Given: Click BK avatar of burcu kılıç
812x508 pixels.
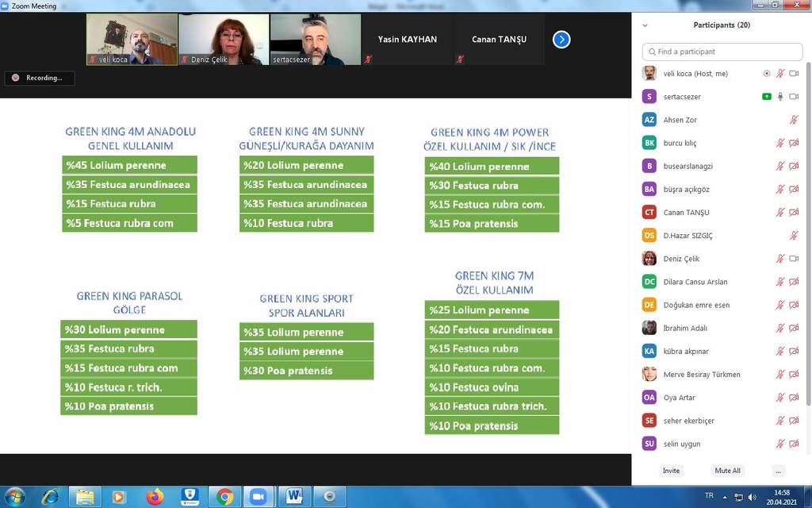Looking at the screenshot, I should pyautogui.click(x=649, y=143).
